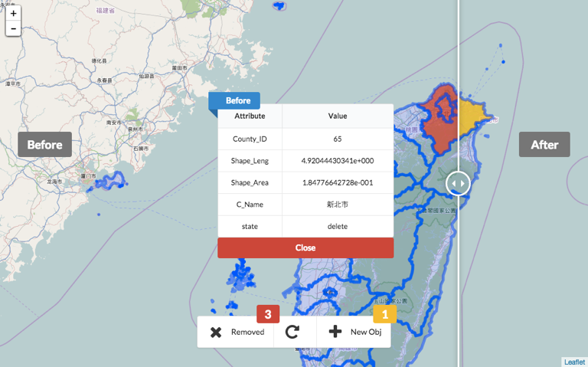Click the red 3 removed count badge
The image size is (588, 367).
pyautogui.click(x=268, y=314)
